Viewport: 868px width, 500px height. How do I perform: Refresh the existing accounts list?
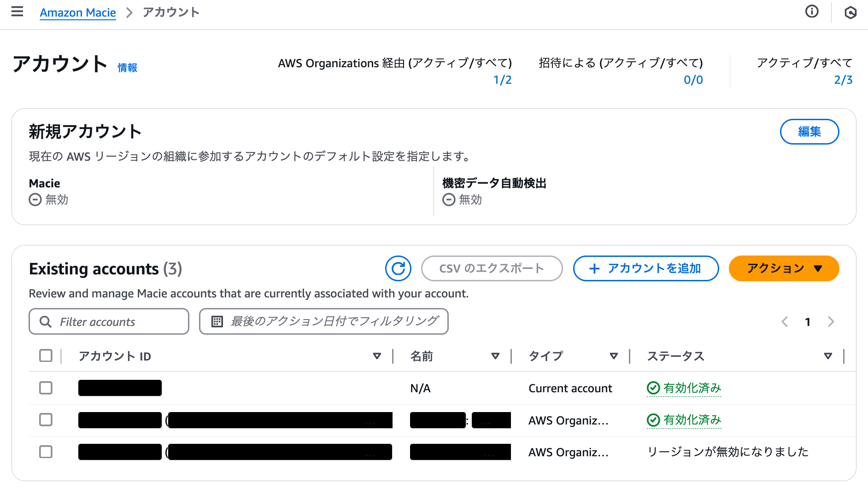coord(398,268)
